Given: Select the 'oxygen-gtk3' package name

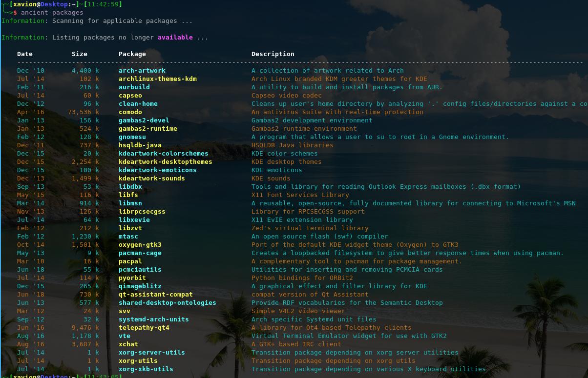Looking at the screenshot, I should pos(140,244).
